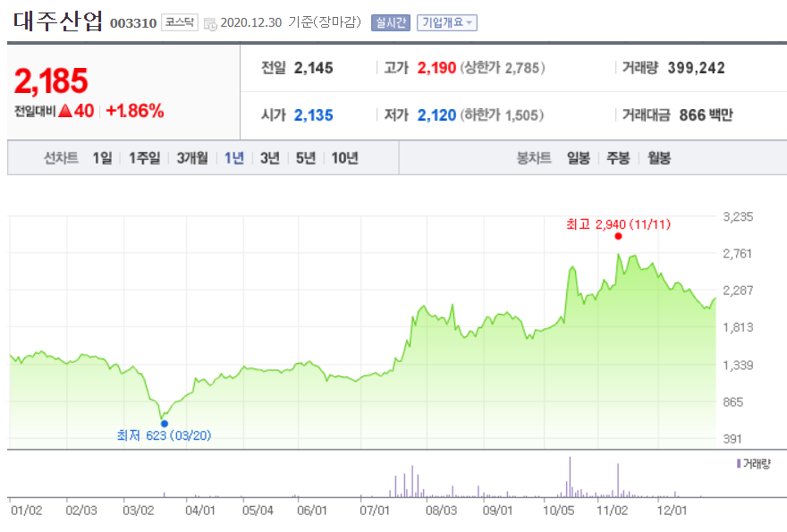Open the 기업개요 dropdown
787x532 pixels.
coord(446,22)
